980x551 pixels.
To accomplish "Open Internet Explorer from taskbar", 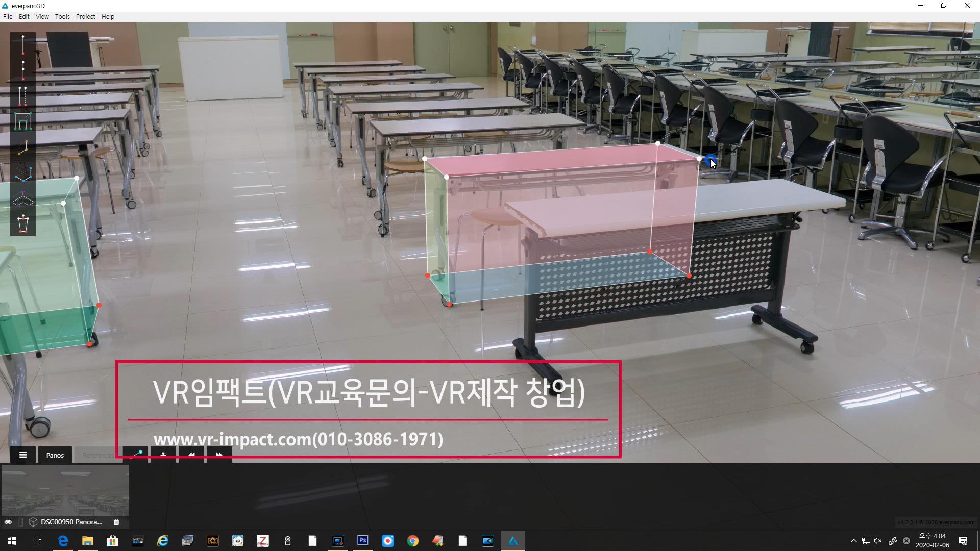I will 163,541.
